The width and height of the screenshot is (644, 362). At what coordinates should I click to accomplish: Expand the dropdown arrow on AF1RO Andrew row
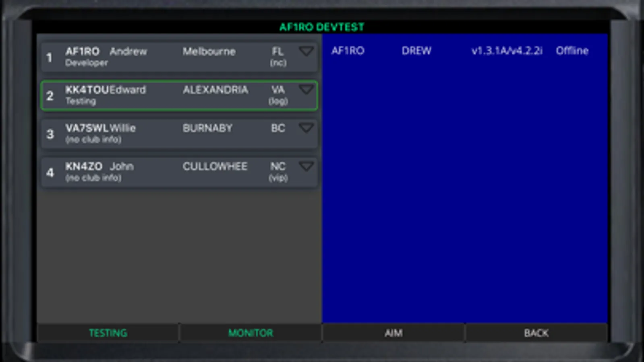306,51
